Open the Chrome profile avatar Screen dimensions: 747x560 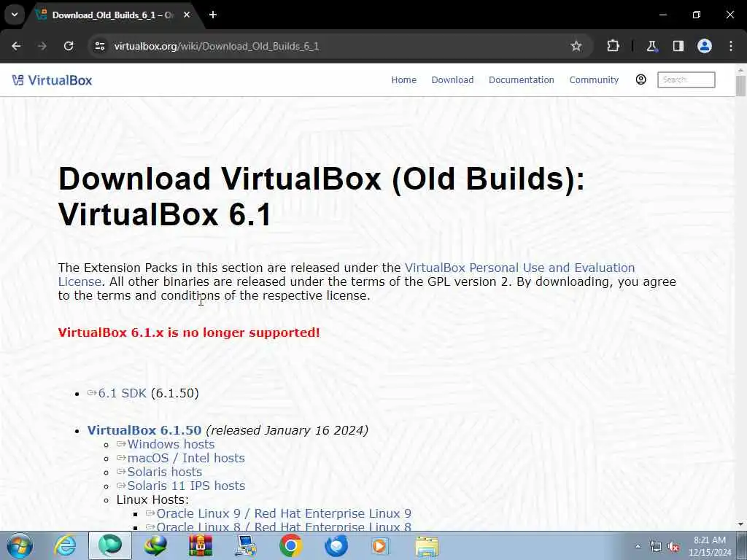pos(705,46)
